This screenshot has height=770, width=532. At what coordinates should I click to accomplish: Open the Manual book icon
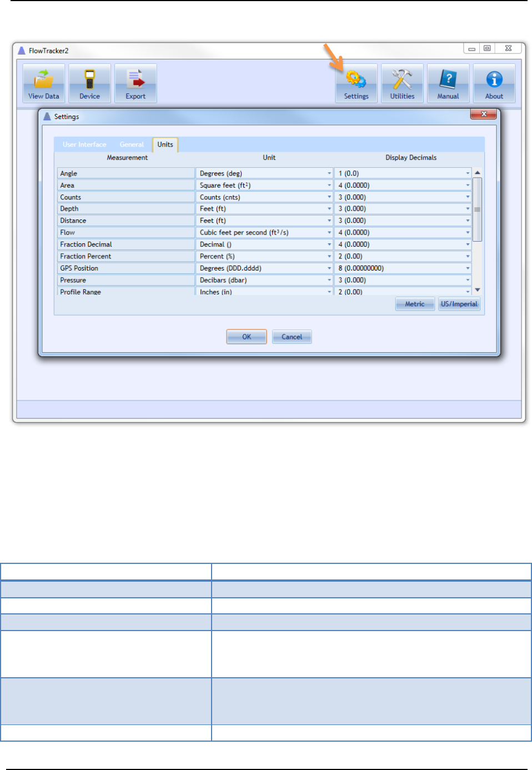pos(448,83)
